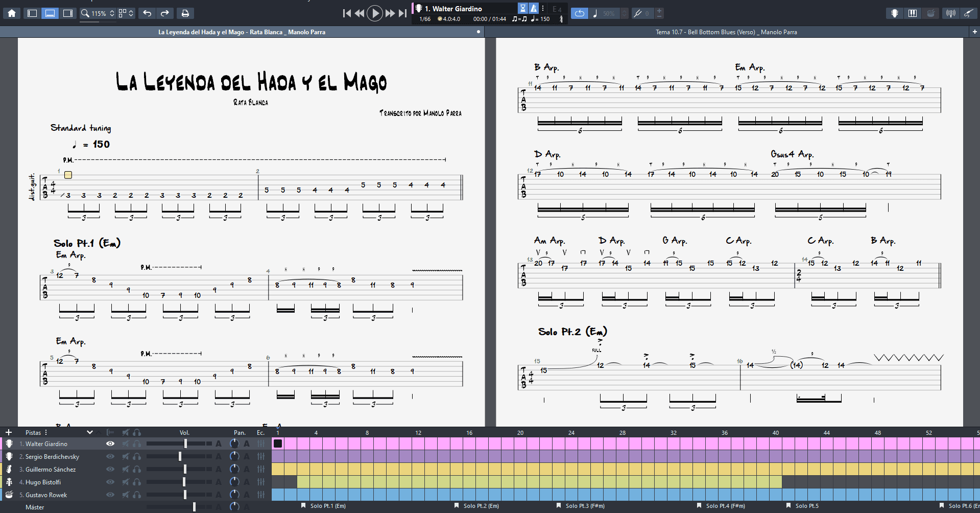Toggle the right inspector panel
Viewport: 980px width, 513px height.
[x=68, y=13]
